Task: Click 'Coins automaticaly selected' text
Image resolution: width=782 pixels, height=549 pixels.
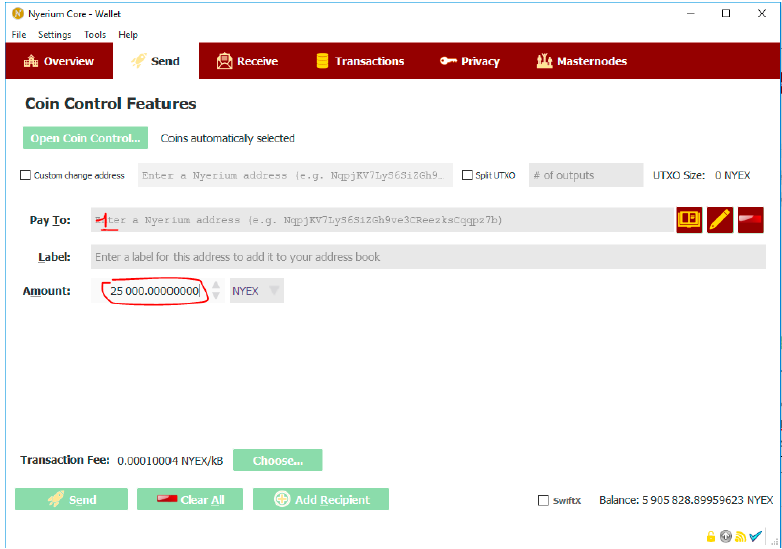Action: [x=227, y=138]
